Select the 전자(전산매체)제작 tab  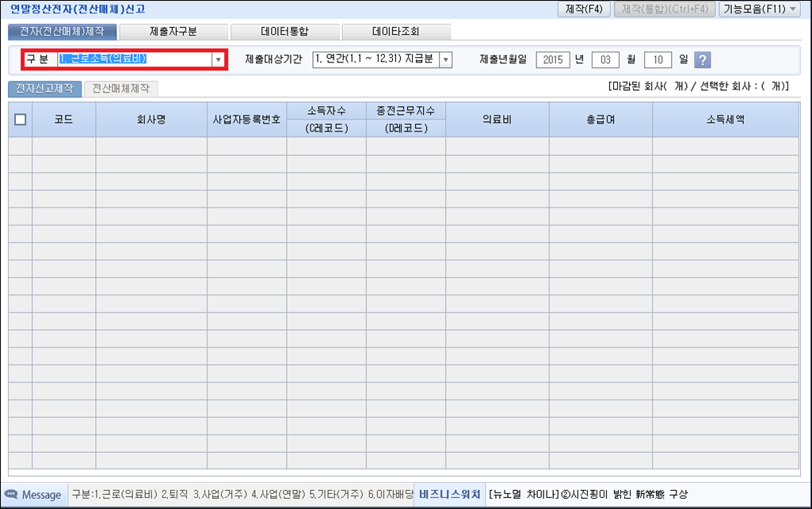pyautogui.click(x=63, y=32)
